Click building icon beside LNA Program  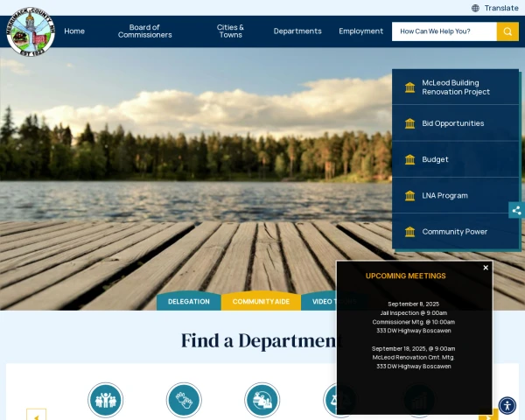[x=409, y=196]
